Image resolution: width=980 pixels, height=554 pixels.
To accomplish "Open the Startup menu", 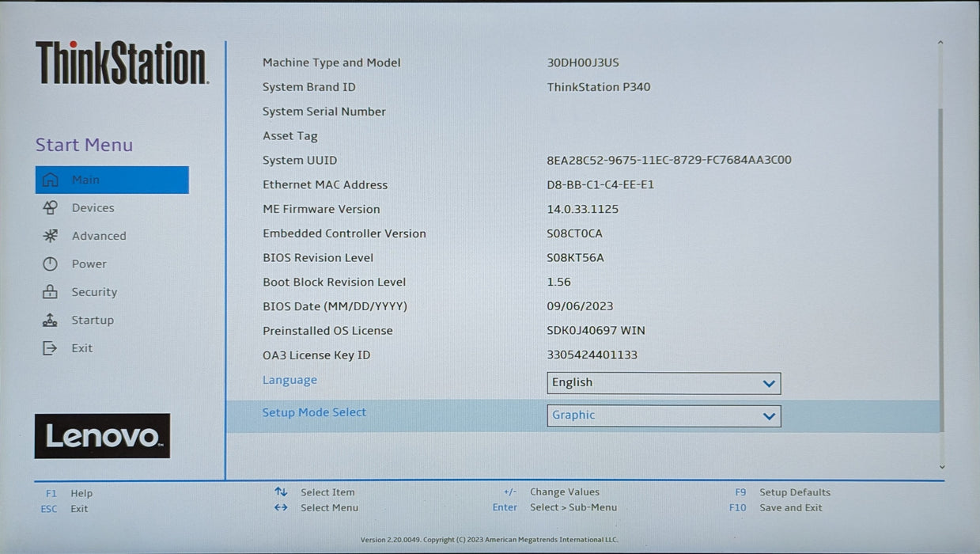I will [x=93, y=321].
